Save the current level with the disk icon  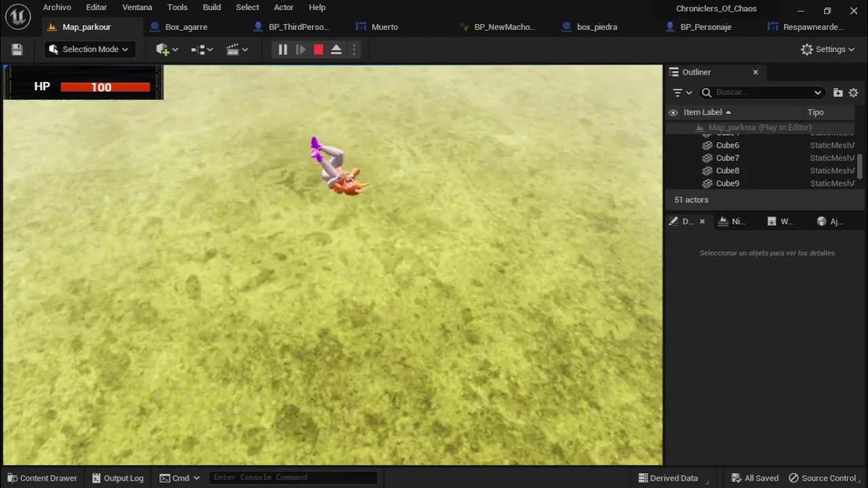coord(17,49)
